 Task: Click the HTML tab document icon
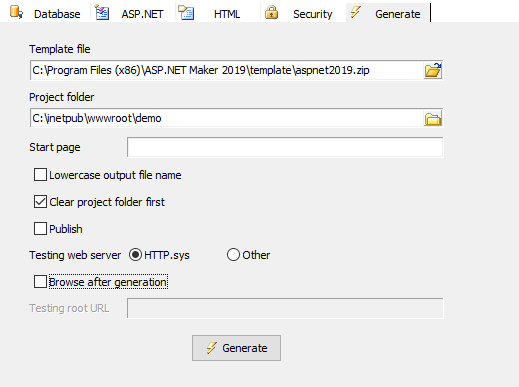pyautogui.click(x=186, y=13)
